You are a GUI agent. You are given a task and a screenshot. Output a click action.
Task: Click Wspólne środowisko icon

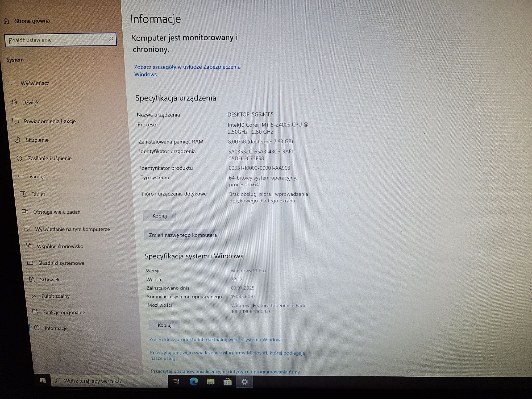28,246
